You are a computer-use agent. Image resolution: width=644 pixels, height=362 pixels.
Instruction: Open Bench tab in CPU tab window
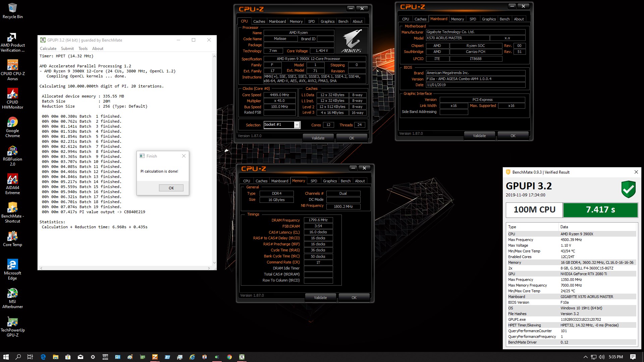pos(343,21)
